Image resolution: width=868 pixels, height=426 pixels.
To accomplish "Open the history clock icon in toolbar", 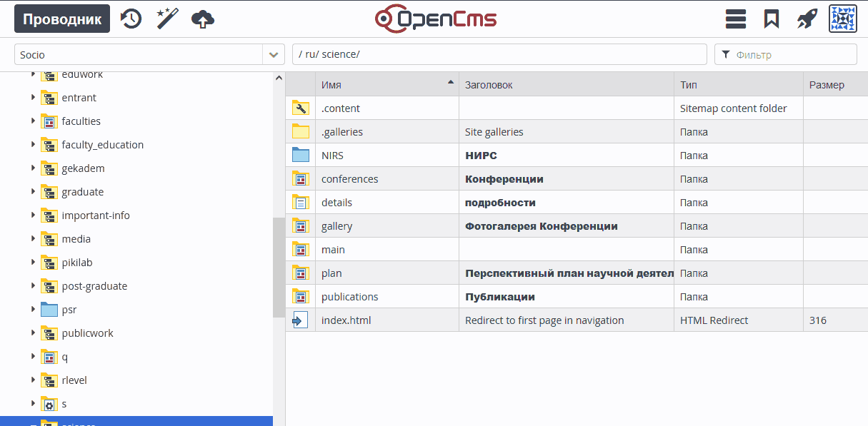I will pyautogui.click(x=131, y=19).
